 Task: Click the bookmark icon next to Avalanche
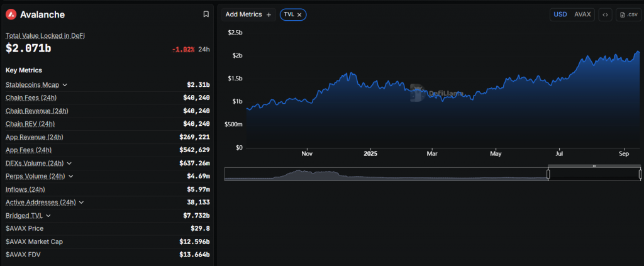pos(206,14)
